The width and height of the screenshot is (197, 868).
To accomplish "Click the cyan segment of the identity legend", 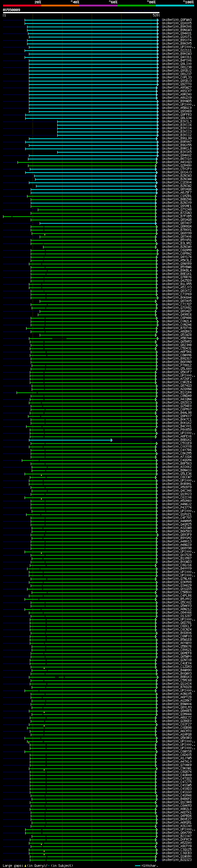I will pos(175,6).
